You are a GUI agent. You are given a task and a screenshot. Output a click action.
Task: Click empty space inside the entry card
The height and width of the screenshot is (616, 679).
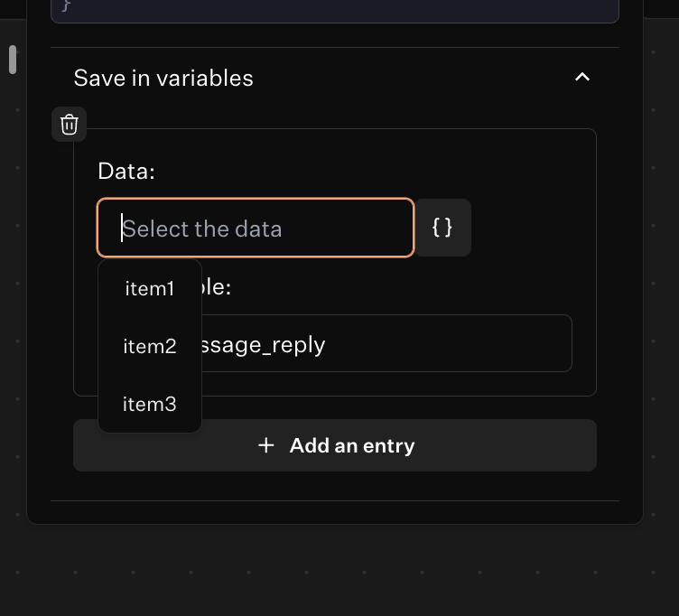click(x=524, y=172)
